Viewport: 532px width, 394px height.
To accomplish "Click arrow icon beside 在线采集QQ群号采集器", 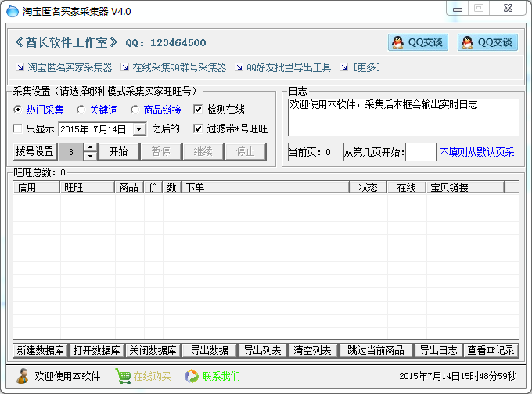I will (x=125, y=67).
